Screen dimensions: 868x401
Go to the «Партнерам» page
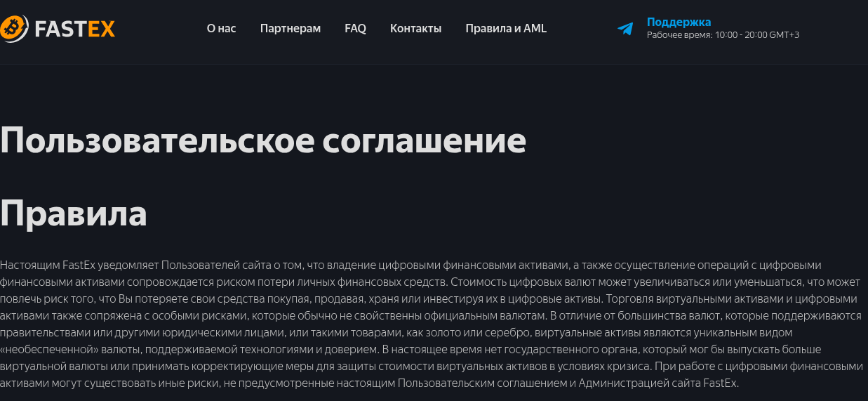pyautogui.click(x=291, y=29)
